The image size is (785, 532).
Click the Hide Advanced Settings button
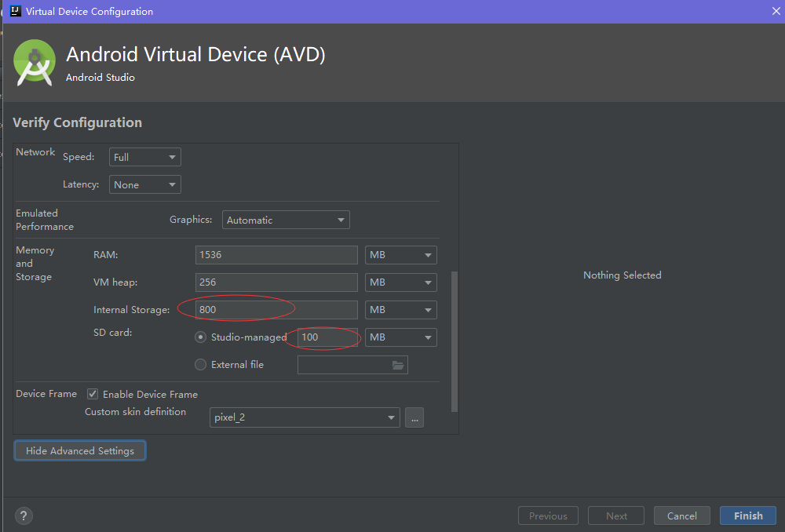(80, 450)
